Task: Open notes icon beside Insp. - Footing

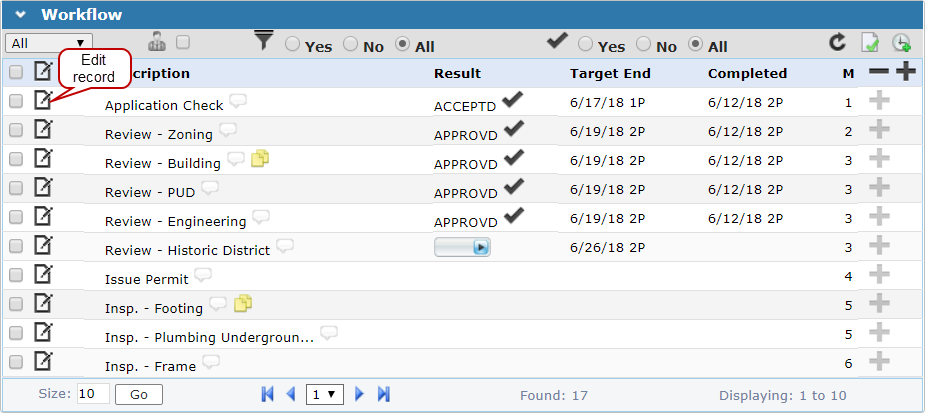Action: click(242, 304)
